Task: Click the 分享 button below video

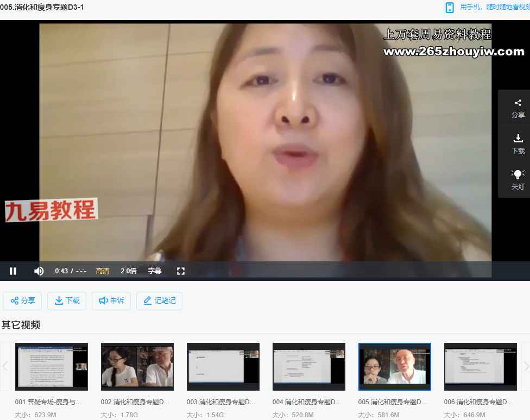Action: pos(22,300)
